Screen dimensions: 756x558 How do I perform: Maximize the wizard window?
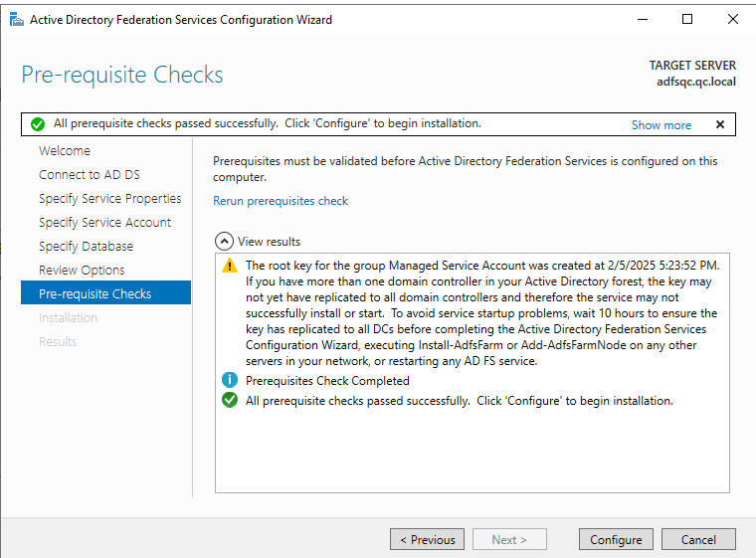pos(687,19)
